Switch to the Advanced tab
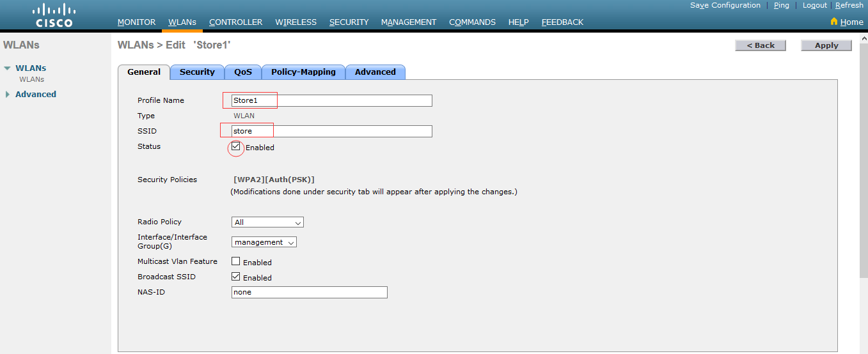Image resolution: width=868 pixels, height=354 pixels. 375,72
